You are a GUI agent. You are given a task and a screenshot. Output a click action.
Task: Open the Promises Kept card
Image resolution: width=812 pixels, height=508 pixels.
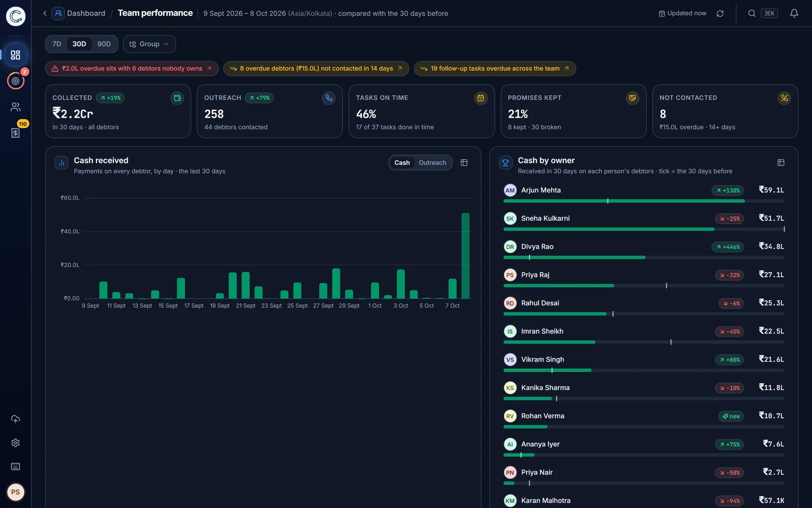[573, 111]
